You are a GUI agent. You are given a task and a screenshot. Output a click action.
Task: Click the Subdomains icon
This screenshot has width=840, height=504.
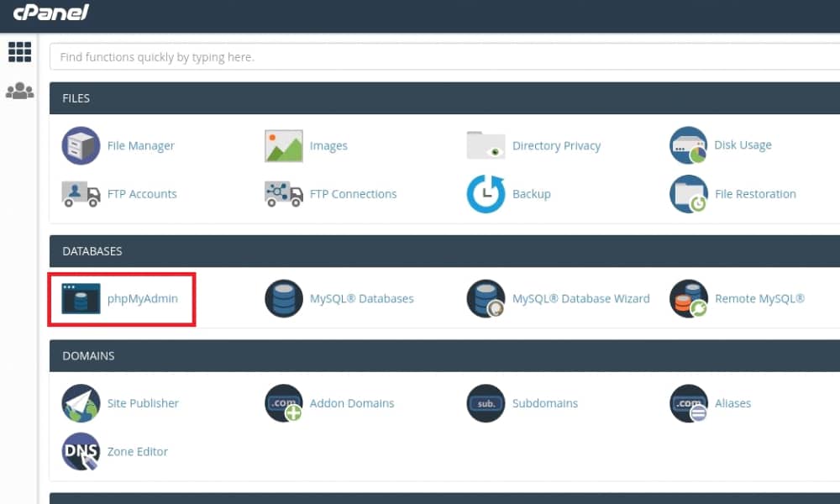(486, 403)
